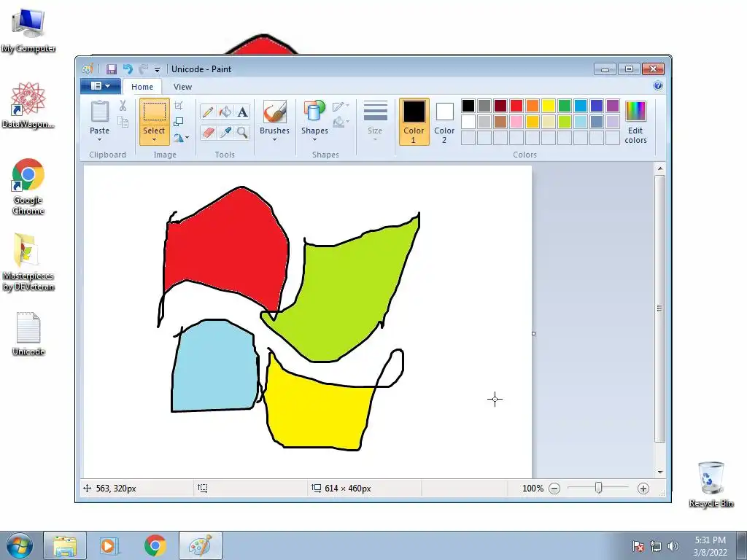Pick the lime green swatch in second row
Image resolution: width=747 pixels, height=560 pixels.
pyautogui.click(x=565, y=122)
